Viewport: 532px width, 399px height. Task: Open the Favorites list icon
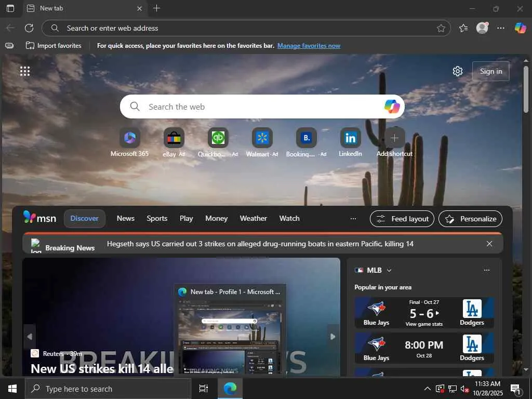463,28
